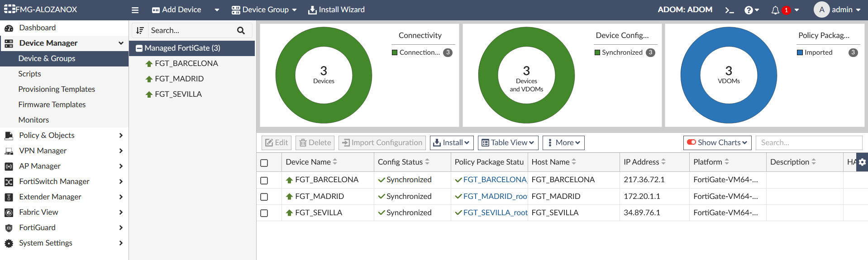Open the table column settings gear

coord(862,162)
